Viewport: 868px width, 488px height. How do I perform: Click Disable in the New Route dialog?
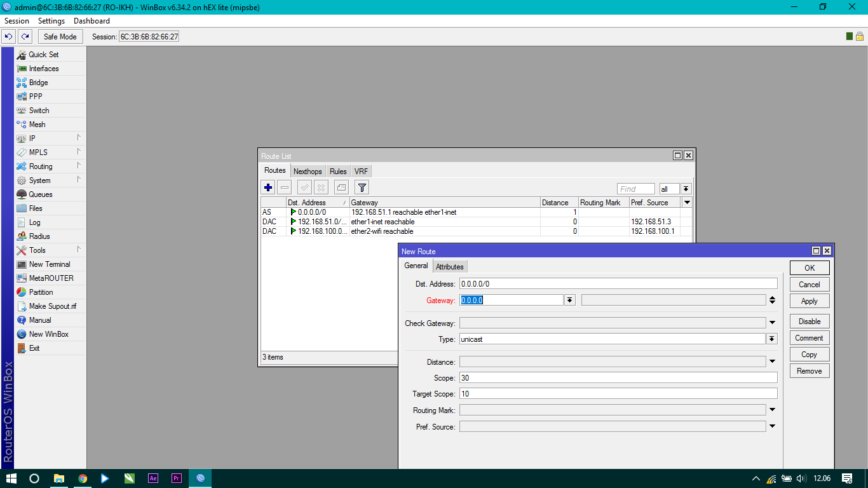[810, 322]
